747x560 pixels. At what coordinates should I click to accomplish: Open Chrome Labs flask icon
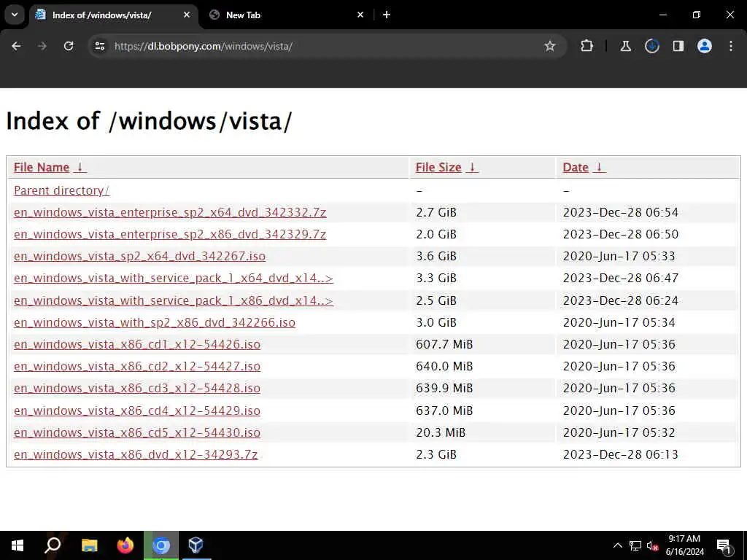(625, 46)
